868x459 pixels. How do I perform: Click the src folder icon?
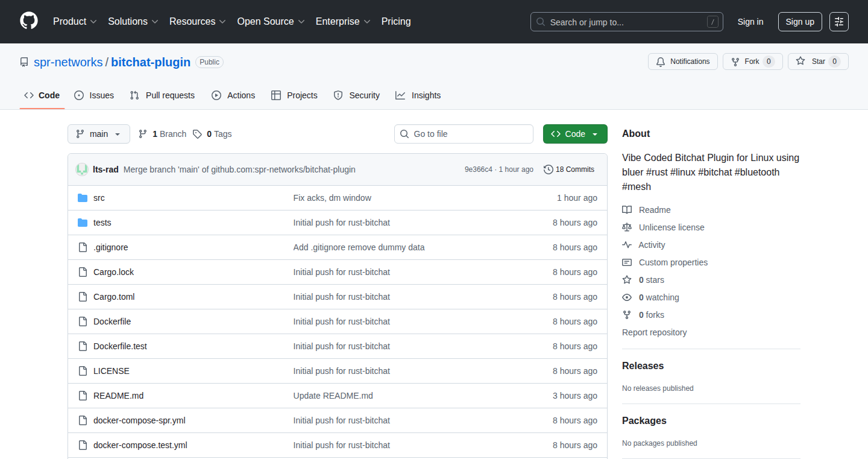[x=83, y=198]
